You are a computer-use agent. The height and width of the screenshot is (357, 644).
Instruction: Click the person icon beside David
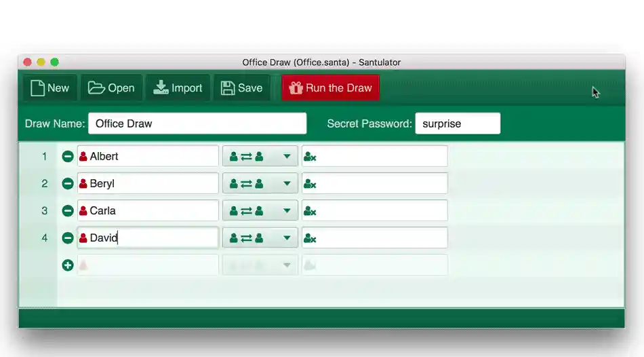coord(83,238)
